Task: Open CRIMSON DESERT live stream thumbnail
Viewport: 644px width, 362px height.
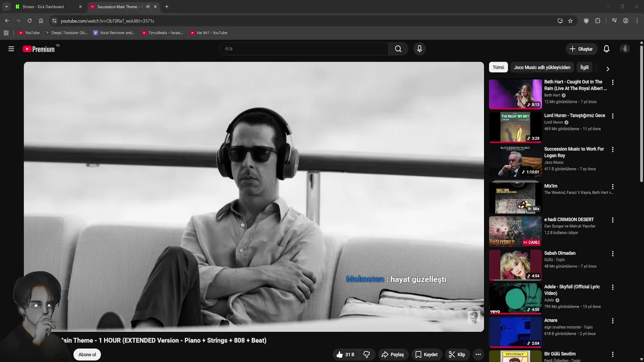Action: point(515,231)
